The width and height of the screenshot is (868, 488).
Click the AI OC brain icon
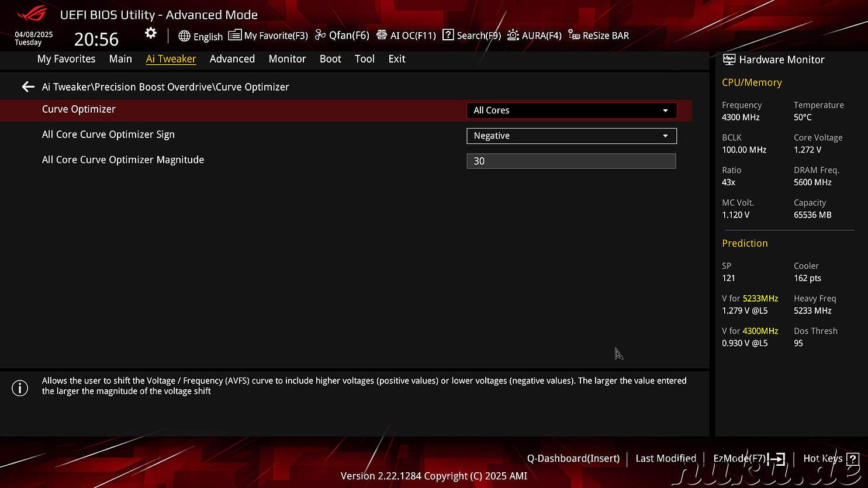(382, 35)
